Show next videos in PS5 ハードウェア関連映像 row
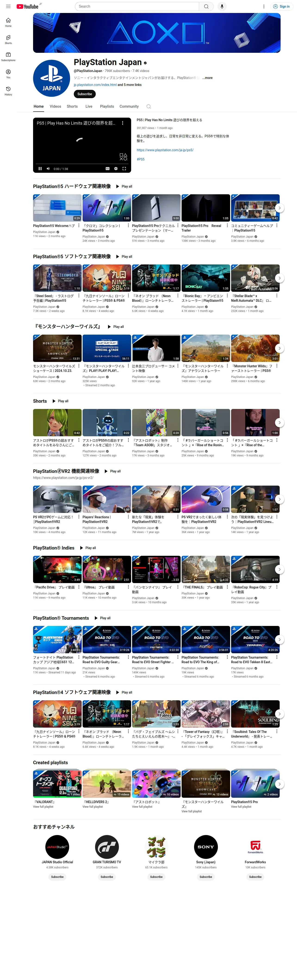297x980 pixels. tap(279, 208)
